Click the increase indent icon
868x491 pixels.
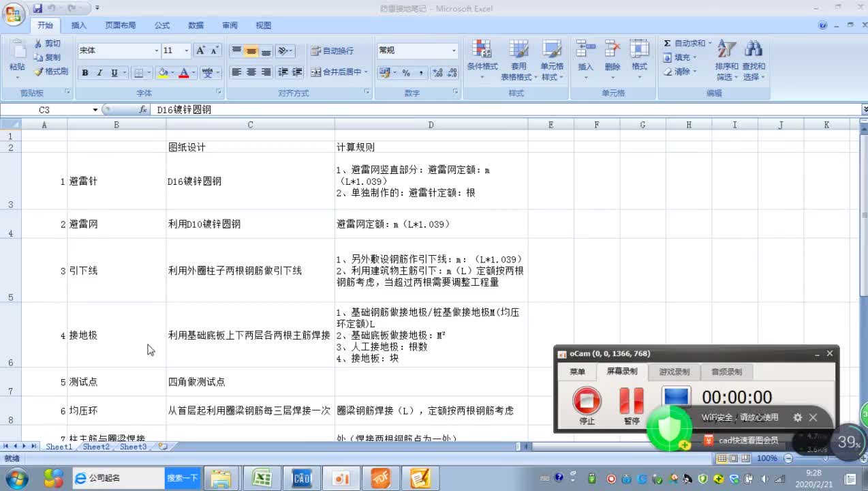[298, 72]
